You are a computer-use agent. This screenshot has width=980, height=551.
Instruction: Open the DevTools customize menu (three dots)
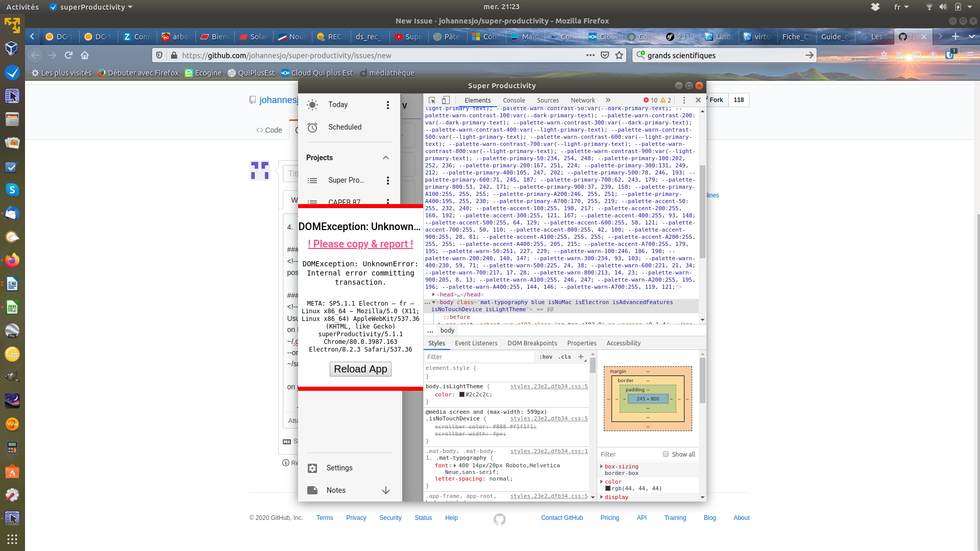684,100
